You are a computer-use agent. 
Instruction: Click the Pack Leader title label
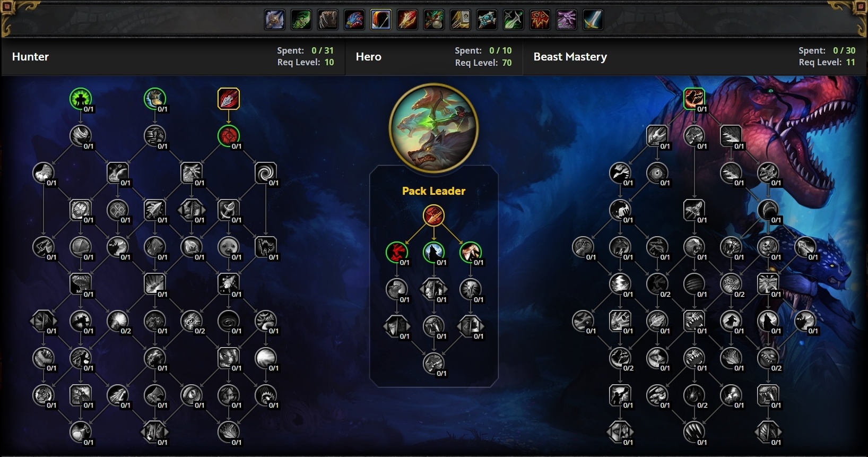pyautogui.click(x=433, y=191)
